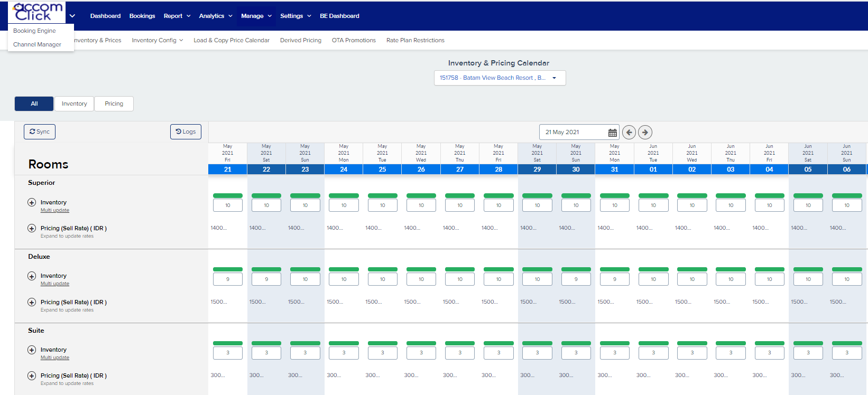Expand Deluxe Inventory plus icon
Image resolution: width=868 pixels, height=395 pixels.
pos(32,276)
